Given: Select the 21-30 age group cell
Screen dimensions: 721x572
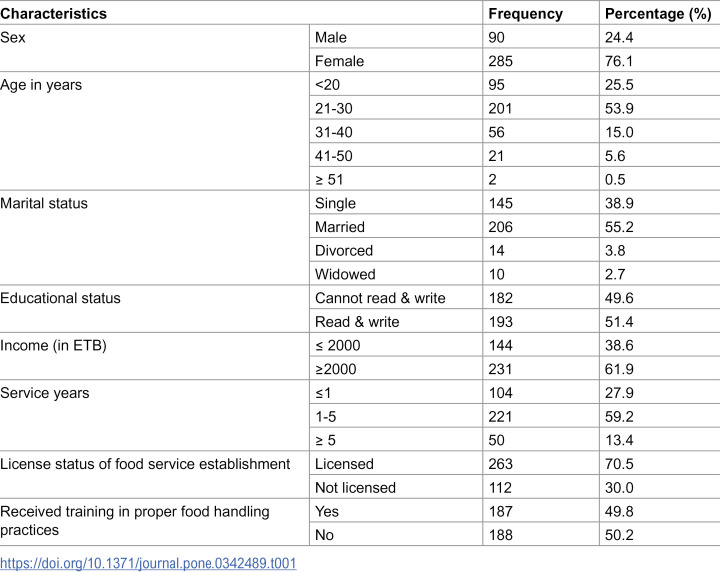Looking at the screenshot, I should (x=333, y=108).
